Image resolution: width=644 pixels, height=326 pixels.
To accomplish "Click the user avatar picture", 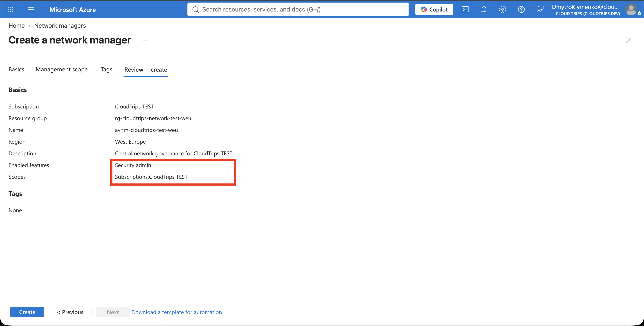I will [x=631, y=10].
